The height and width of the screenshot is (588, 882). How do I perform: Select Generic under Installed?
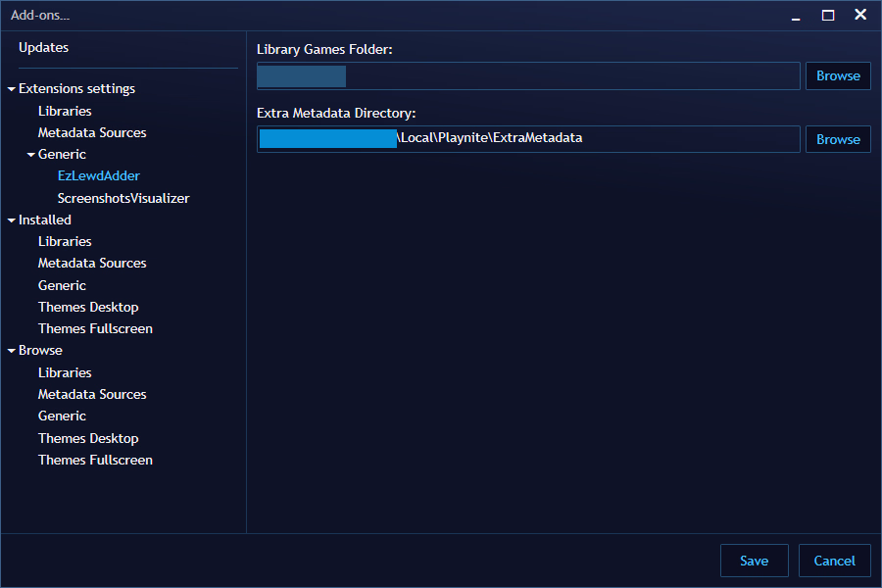click(62, 285)
